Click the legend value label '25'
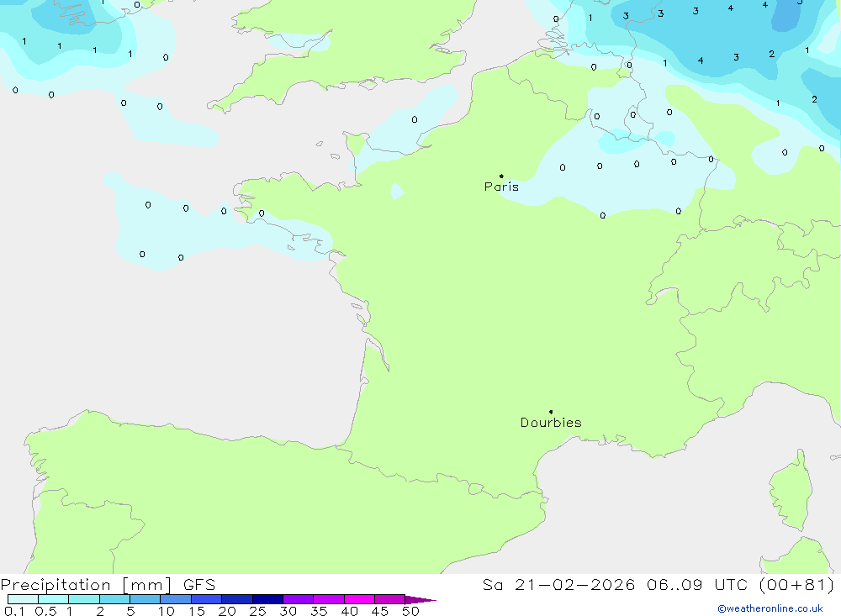This screenshot has width=841, height=616. 258,611
